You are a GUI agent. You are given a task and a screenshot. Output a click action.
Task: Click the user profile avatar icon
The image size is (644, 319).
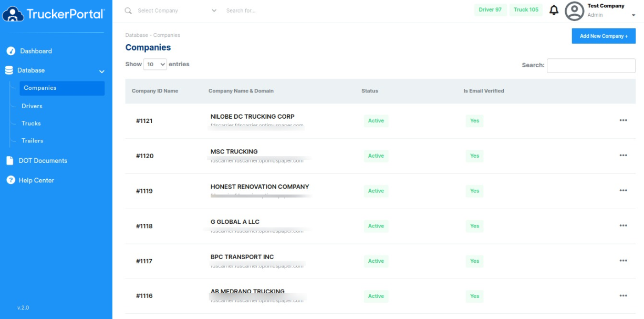(574, 11)
